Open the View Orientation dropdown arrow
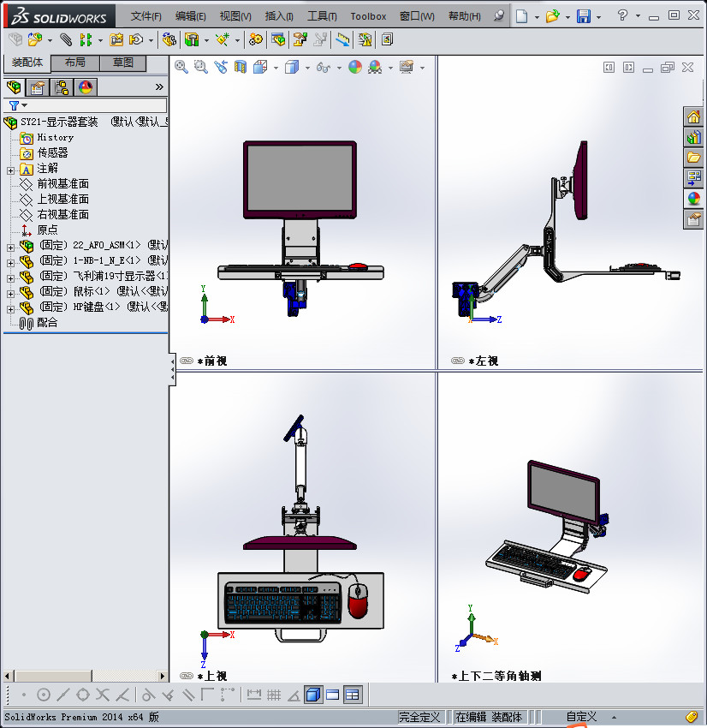707x728 pixels. tap(276, 69)
